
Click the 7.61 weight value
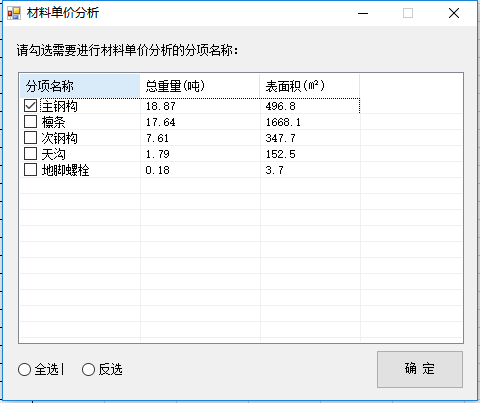point(157,138)
